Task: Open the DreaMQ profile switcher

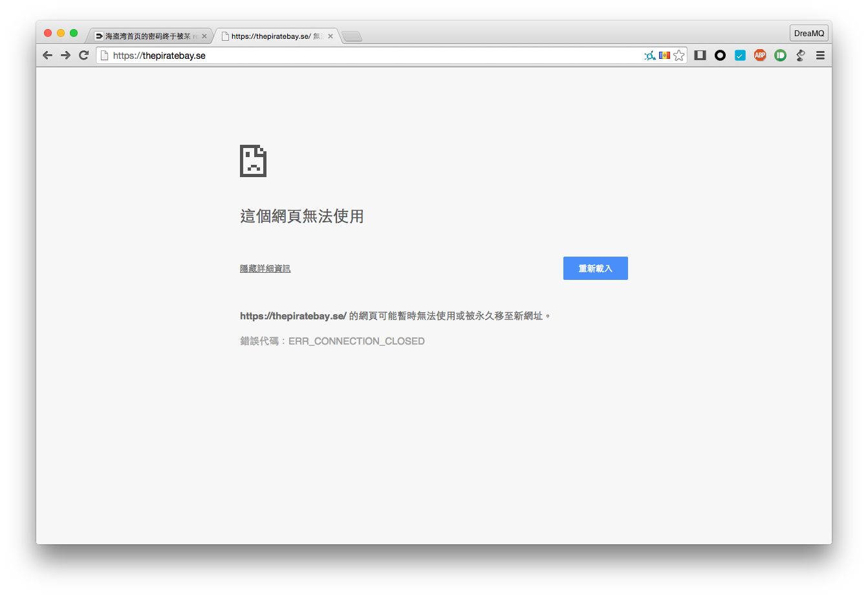Action: coord(808,34)
